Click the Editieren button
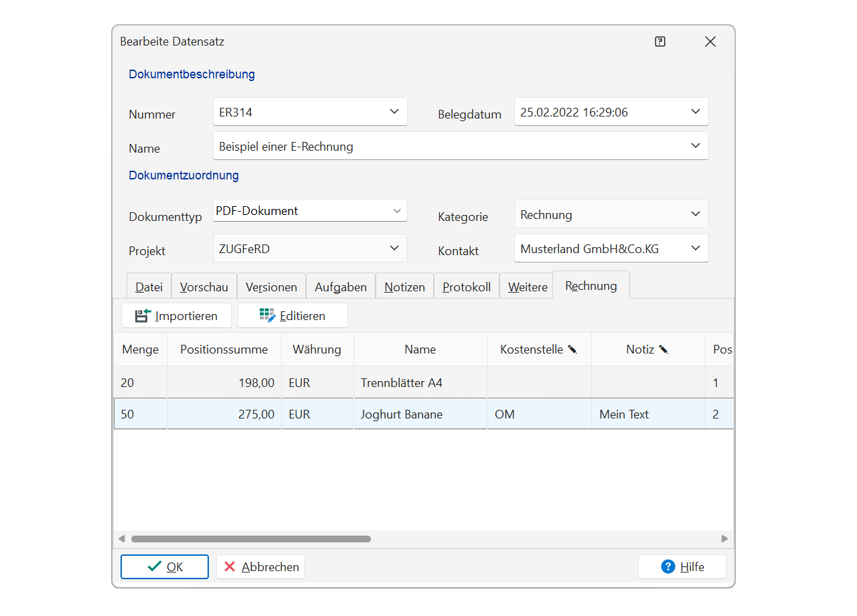The width and height of the screenshot is (857, 616). (293, 315)
